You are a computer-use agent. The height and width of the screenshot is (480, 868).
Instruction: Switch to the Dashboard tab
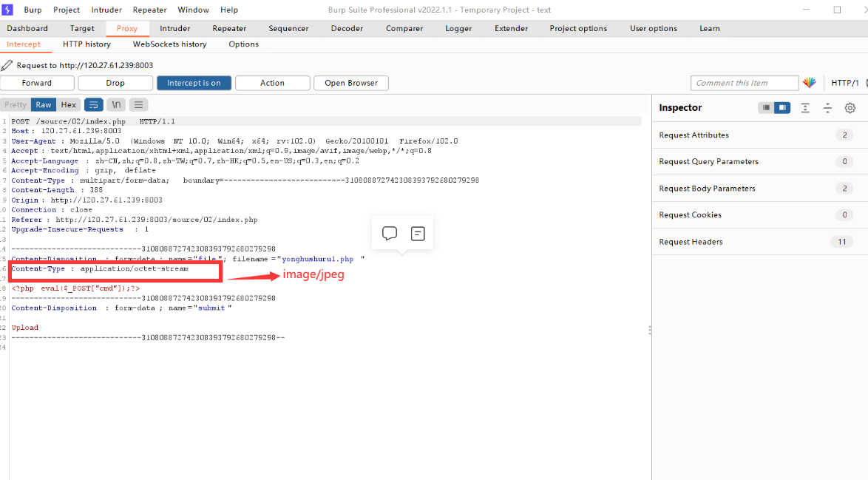coord(27,28)
